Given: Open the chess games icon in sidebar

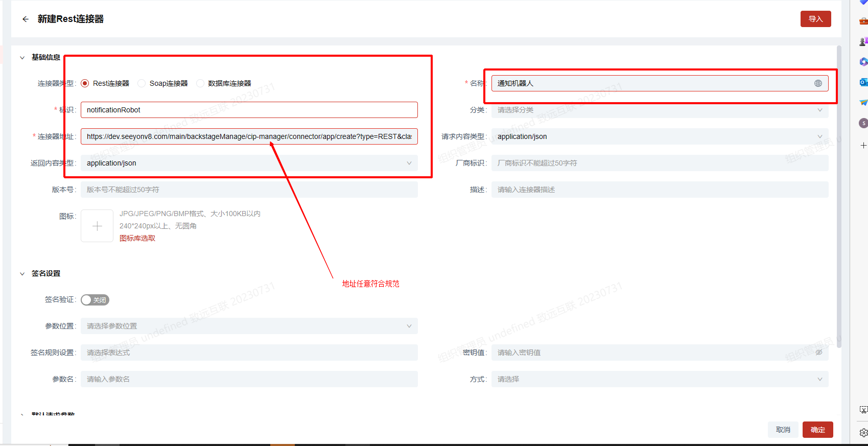Looking at the screenshot, I should 863,41.
